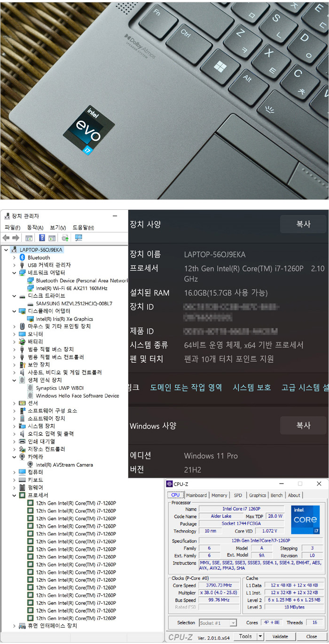Click the 인쇄 대기열 printer icon
The height and width of the screenshot is (644, 329).
[22, 441]
